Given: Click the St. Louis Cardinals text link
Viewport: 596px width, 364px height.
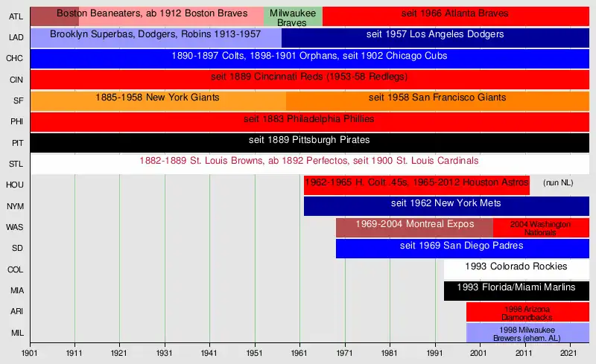Looking at the screenshot, I should [309, 161].
